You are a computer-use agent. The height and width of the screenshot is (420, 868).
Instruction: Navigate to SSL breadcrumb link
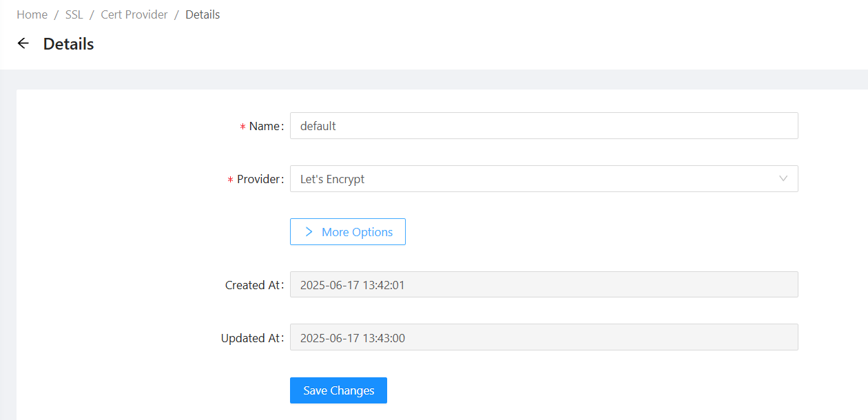point(74,14)
